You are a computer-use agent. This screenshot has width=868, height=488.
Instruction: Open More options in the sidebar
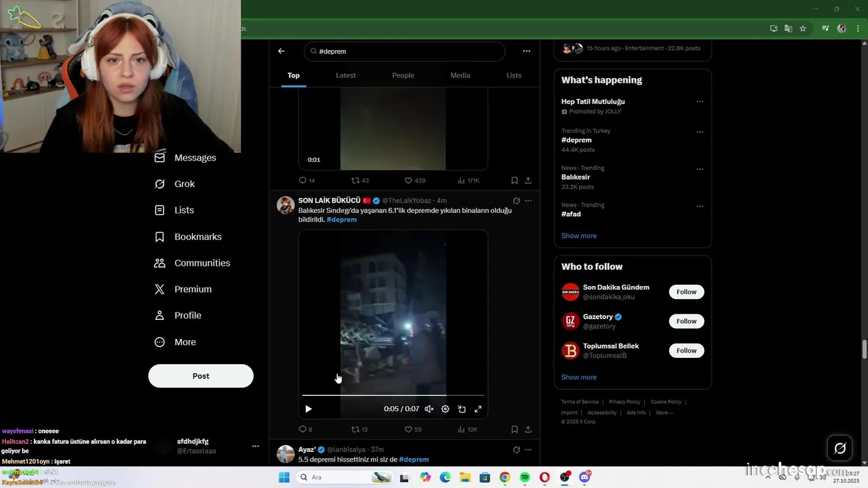pyautogui.click(x=175, y=342)
